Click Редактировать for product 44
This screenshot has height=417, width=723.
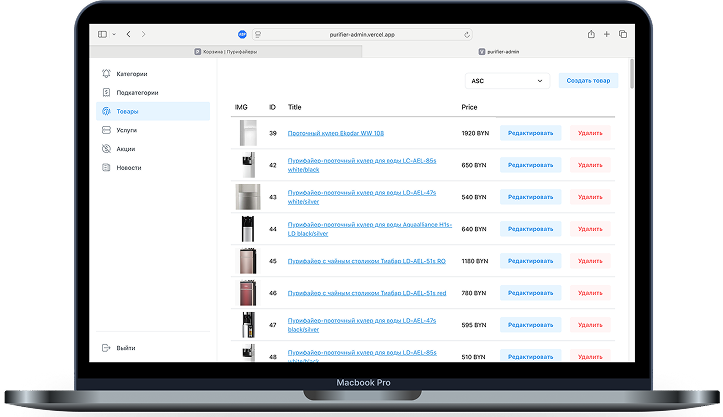tap(530, 229)
